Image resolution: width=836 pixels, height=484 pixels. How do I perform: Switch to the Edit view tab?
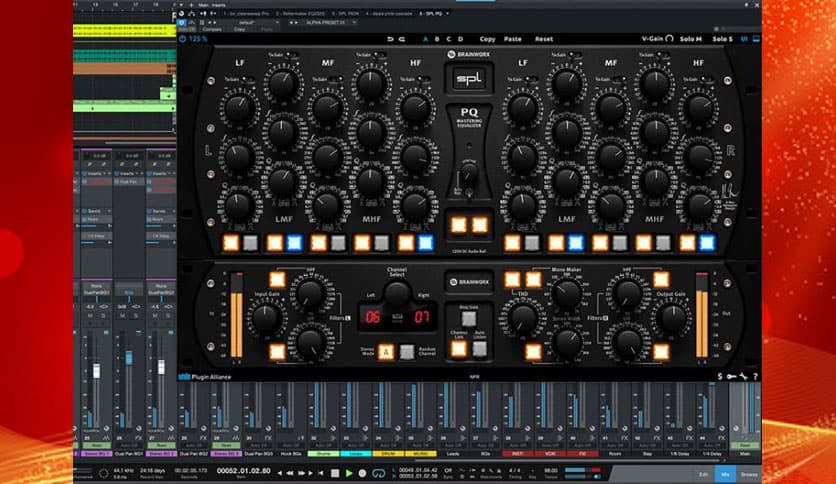click(x=704, y=474)
